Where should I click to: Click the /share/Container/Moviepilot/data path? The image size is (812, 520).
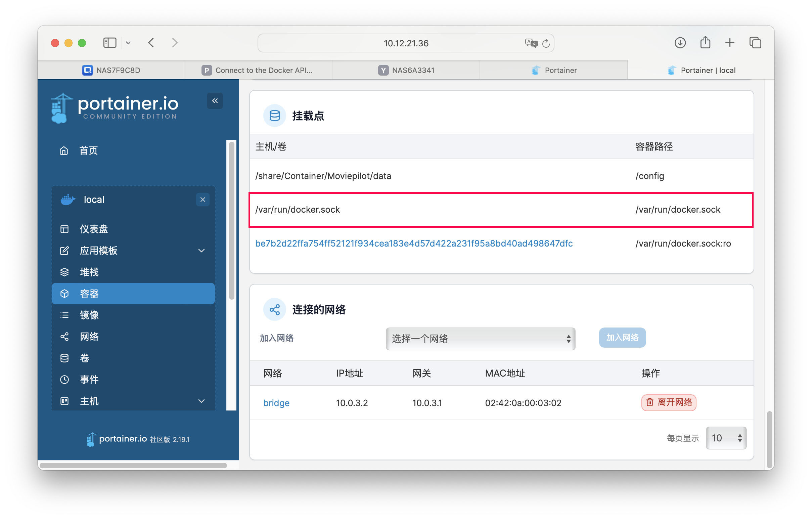[323, 176]
